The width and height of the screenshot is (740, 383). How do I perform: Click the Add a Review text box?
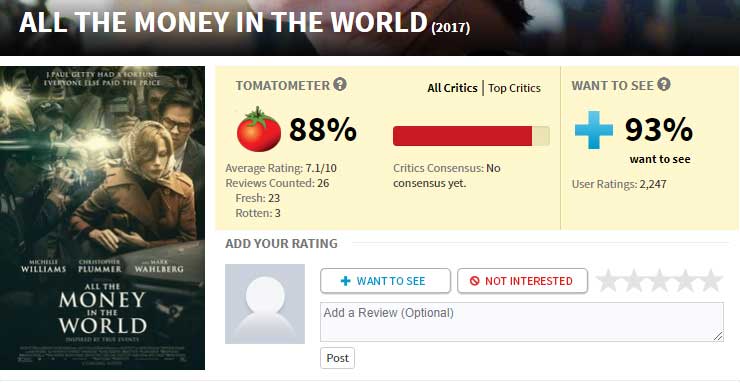[x=521, y=322]
